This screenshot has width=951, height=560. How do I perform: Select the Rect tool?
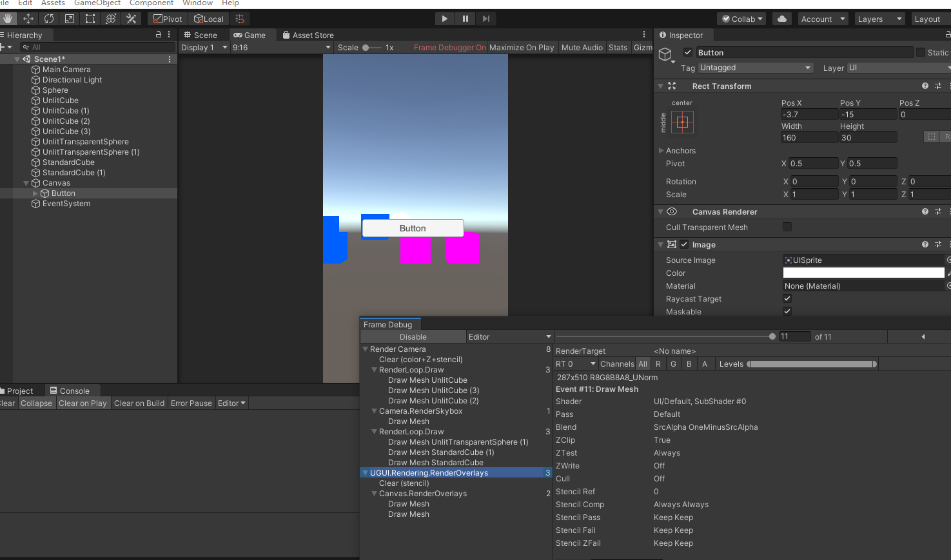(90, 19)
